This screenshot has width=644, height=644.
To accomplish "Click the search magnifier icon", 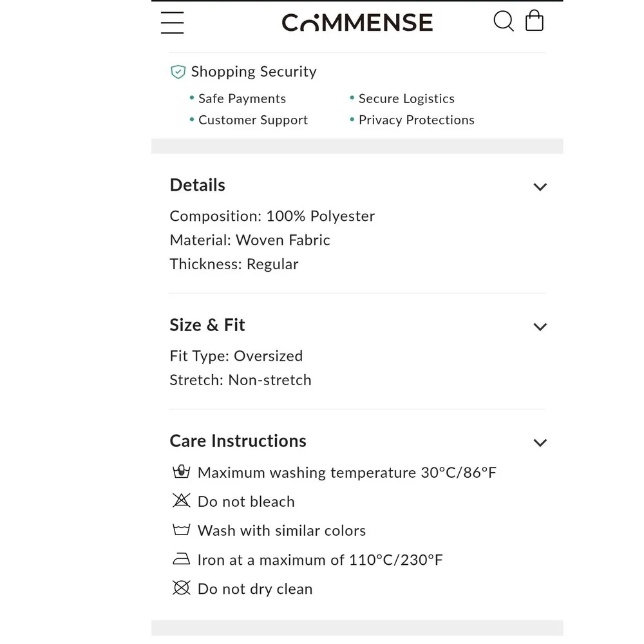I will 504,21.
